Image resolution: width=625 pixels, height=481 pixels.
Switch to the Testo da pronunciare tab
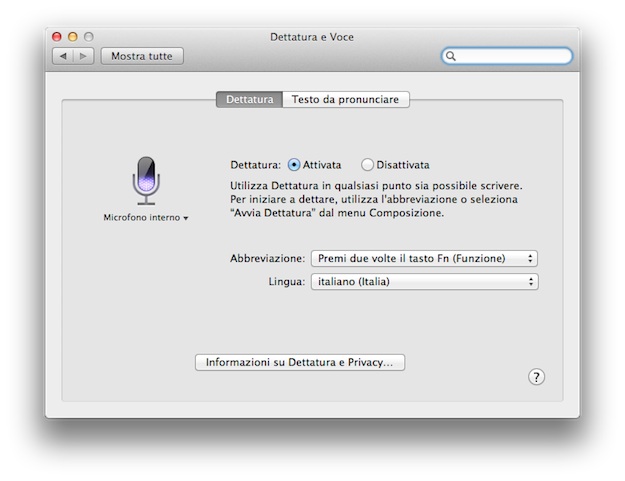click(346, 100)
